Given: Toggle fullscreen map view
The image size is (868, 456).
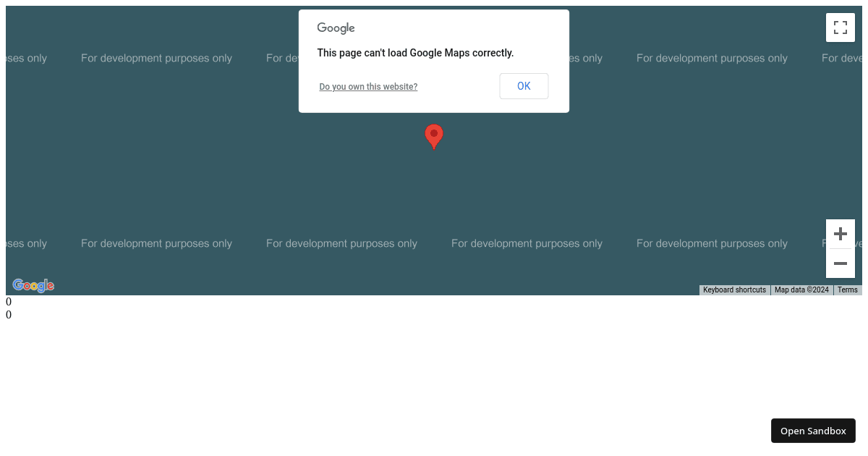Looking at the screenshot, I should point(841,28).
